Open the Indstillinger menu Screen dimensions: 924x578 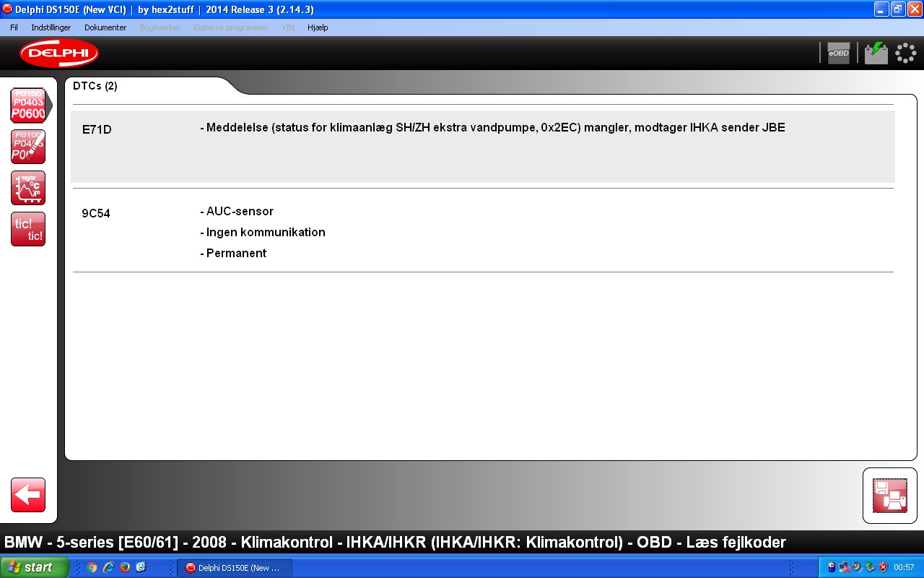51,27
